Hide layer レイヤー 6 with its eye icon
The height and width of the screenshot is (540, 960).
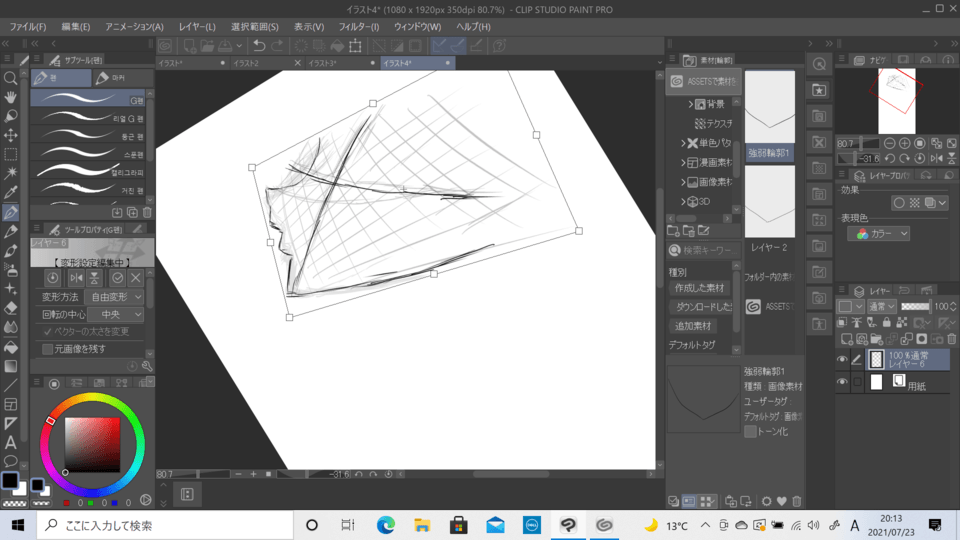[x=842, y=359]
